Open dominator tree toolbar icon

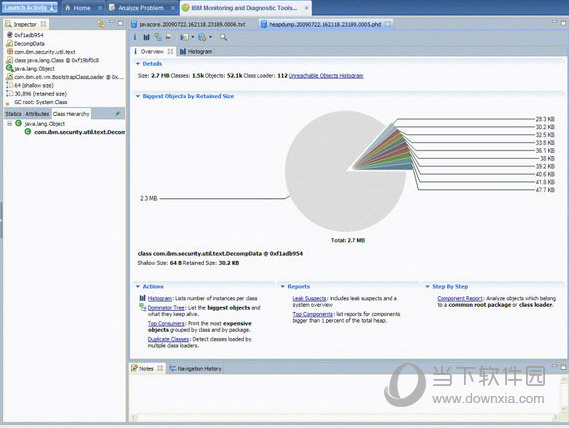[157, 37]
